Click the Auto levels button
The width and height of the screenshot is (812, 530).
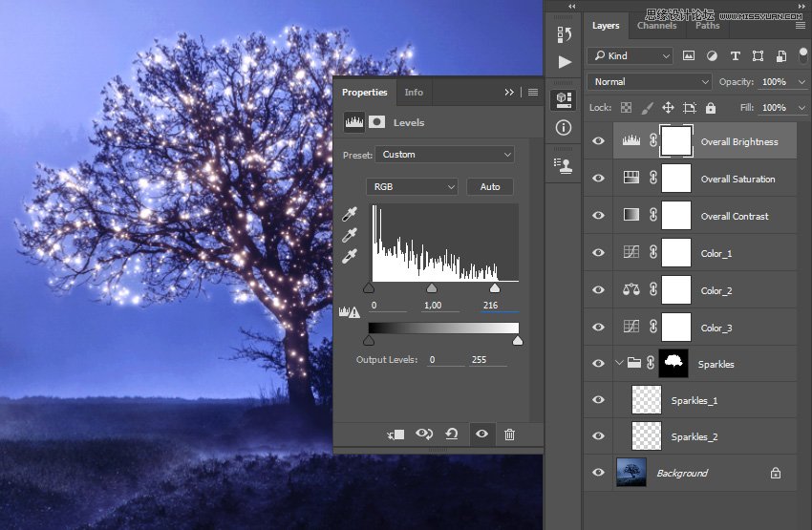click(490, 186)
